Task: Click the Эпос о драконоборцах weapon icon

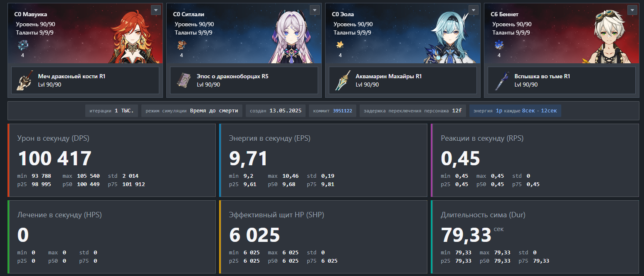Action: [183, 80]
